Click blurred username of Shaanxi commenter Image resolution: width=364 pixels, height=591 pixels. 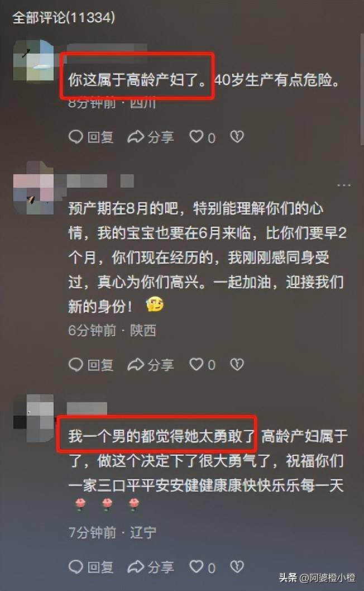(x=100, y=181)
